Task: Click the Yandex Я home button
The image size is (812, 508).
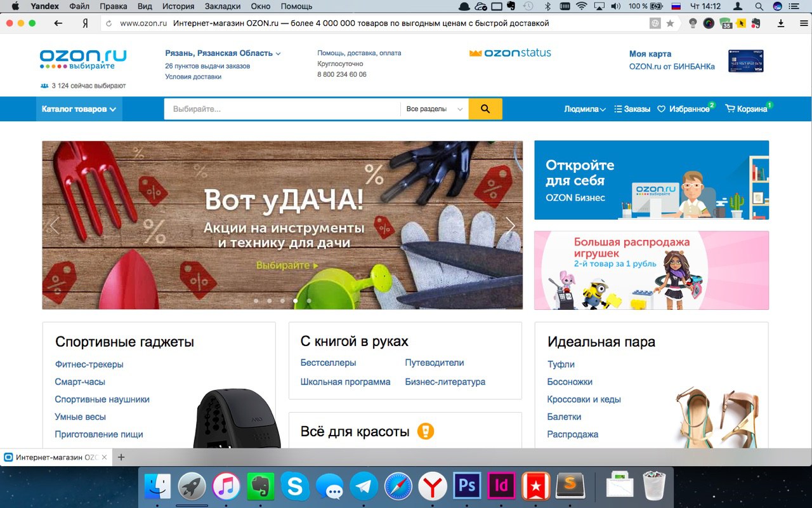Action: 85,23
